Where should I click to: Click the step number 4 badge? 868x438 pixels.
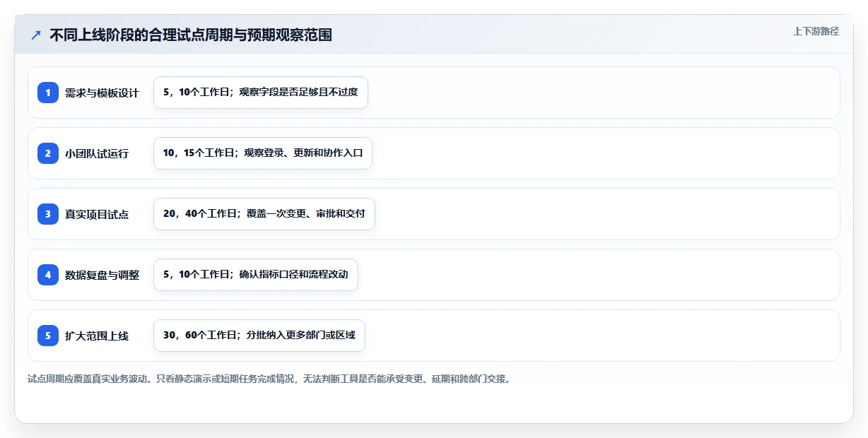click(48, 275)
